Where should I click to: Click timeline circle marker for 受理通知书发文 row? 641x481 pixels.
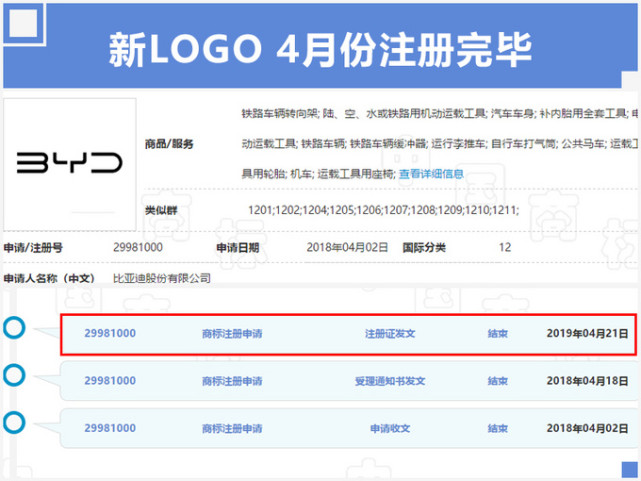pos(14,375)
